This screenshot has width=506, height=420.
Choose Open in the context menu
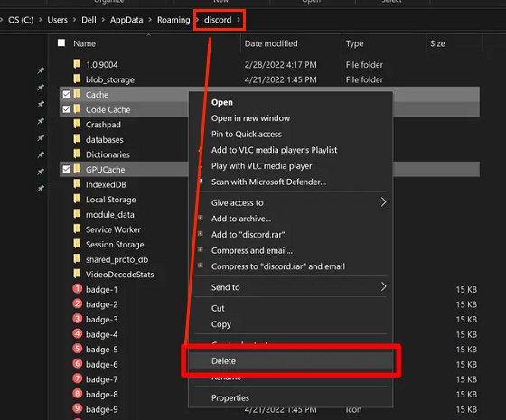pos(290,102)
